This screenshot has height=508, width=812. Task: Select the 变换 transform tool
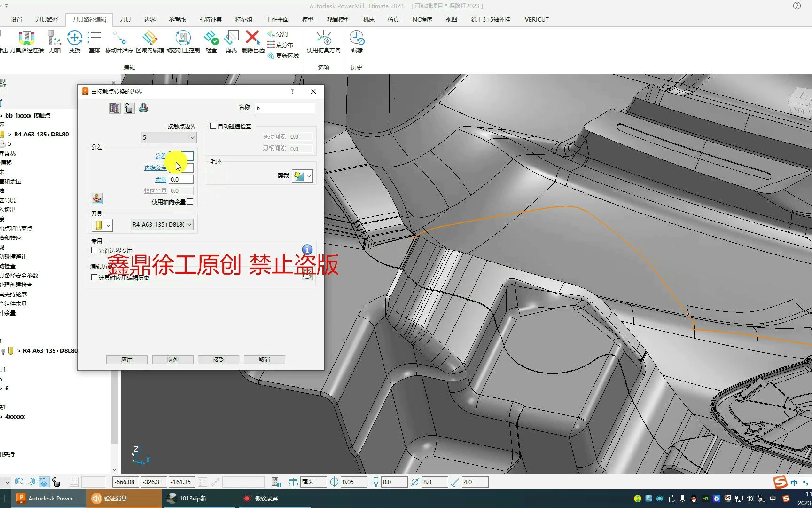(74, 41)
